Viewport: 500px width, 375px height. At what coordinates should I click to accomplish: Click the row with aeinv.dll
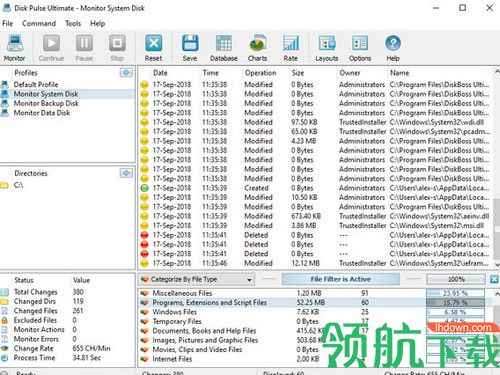[x=315, y=216]
